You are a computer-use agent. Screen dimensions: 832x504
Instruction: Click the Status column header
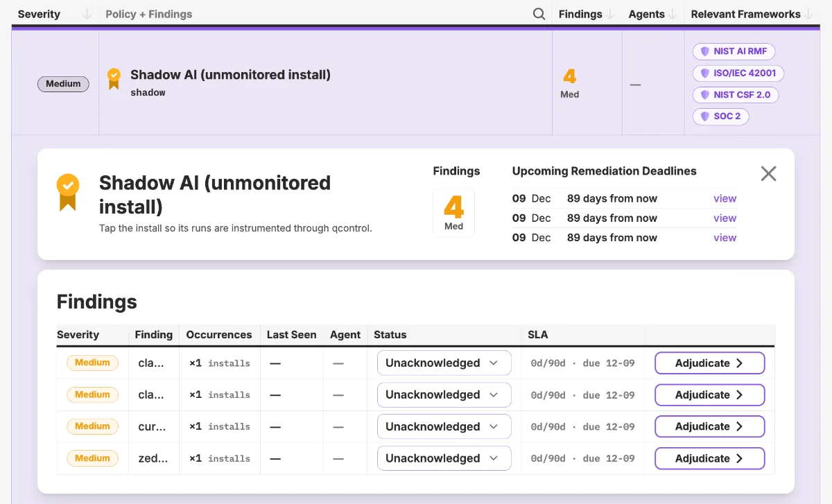click(390, 334)
